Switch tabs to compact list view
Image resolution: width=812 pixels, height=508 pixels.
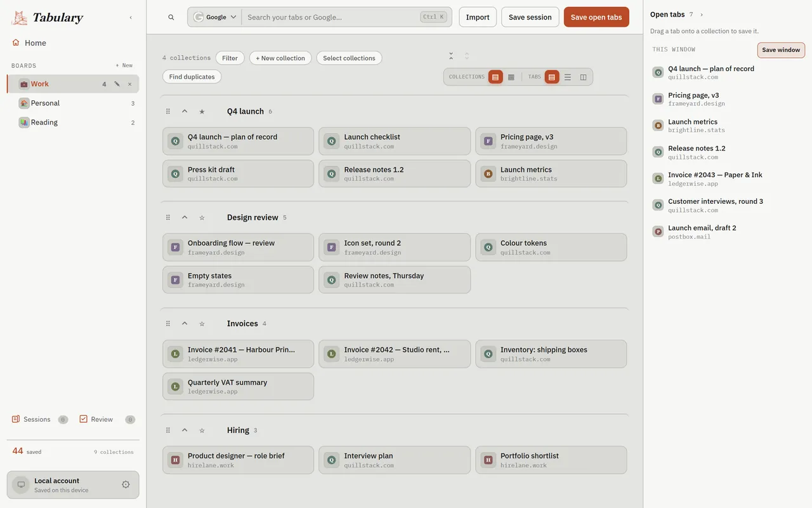[568, 77]
